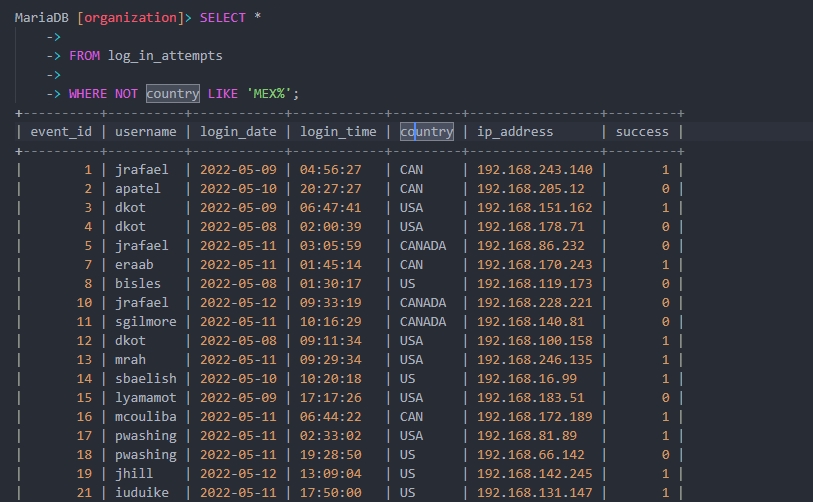Click IP address 192.168.131.147

[x=534, y=493]
